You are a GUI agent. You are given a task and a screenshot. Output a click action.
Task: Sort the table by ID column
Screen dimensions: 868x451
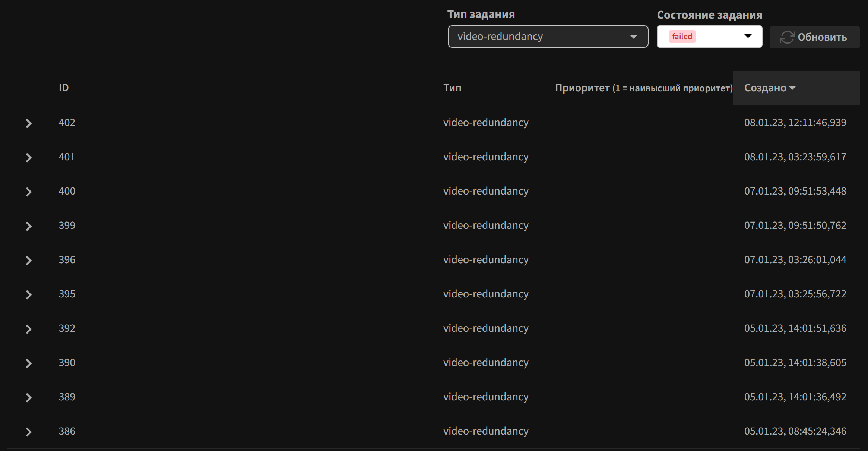coord(64,88)
